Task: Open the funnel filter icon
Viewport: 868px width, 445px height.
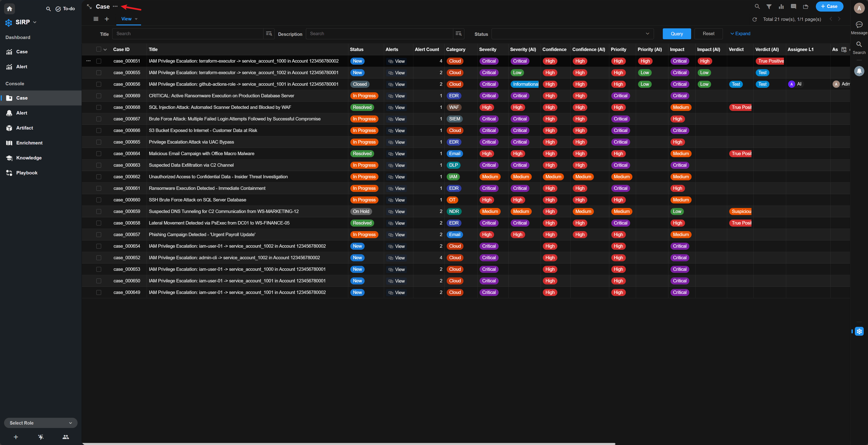Action: [x=769, y=6]
